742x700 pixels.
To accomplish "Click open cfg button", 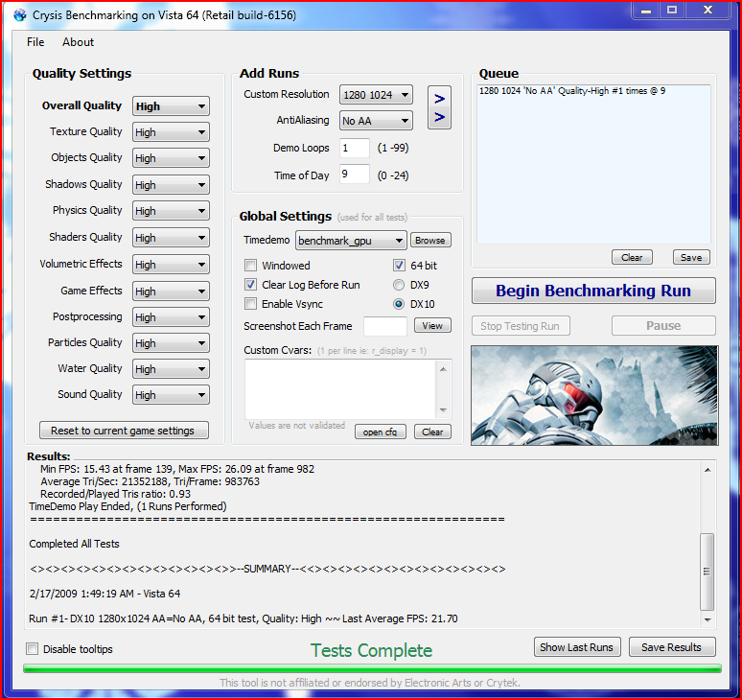I will 380,432.
